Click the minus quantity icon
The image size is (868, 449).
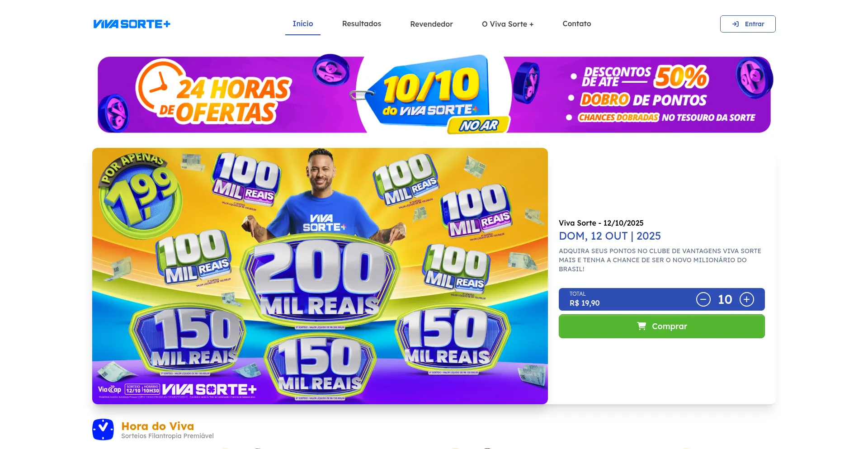click(703, 299)
